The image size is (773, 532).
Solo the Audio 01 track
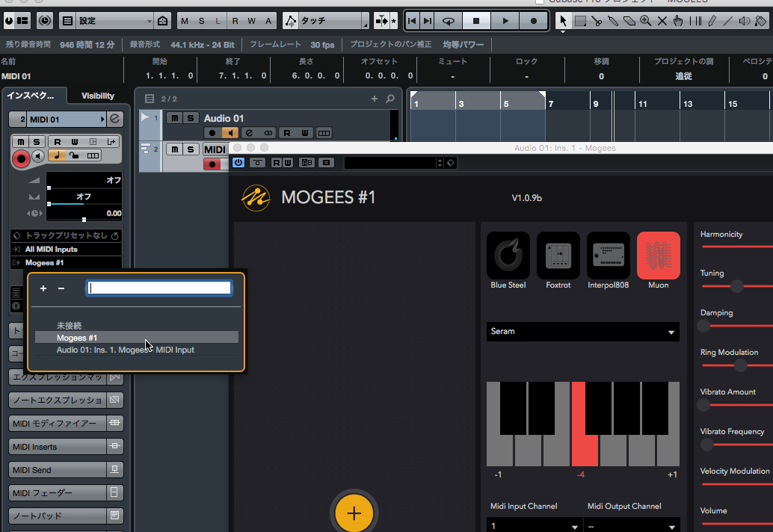point(191,118)
